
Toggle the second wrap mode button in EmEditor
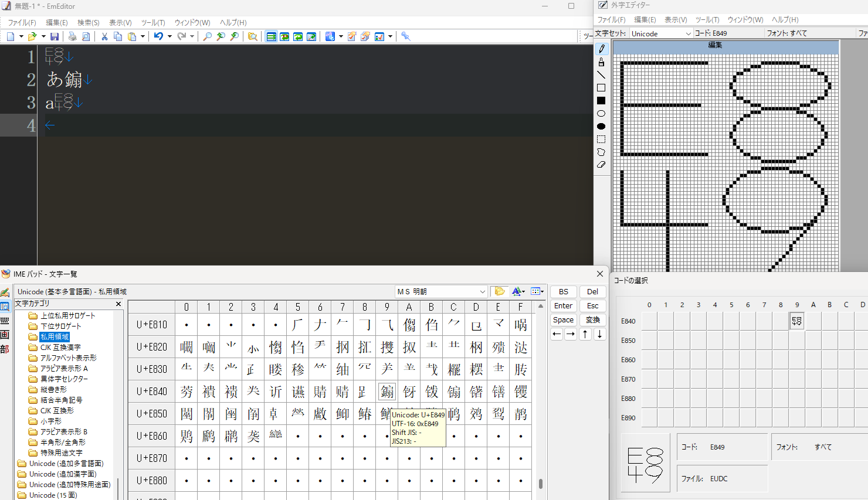click(284, 36)
